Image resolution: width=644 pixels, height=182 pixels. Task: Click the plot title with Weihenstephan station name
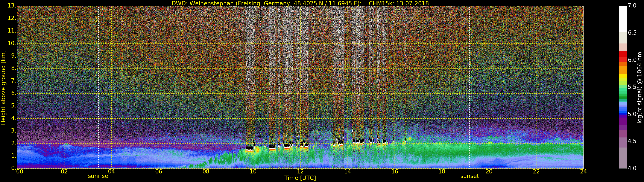300,3
